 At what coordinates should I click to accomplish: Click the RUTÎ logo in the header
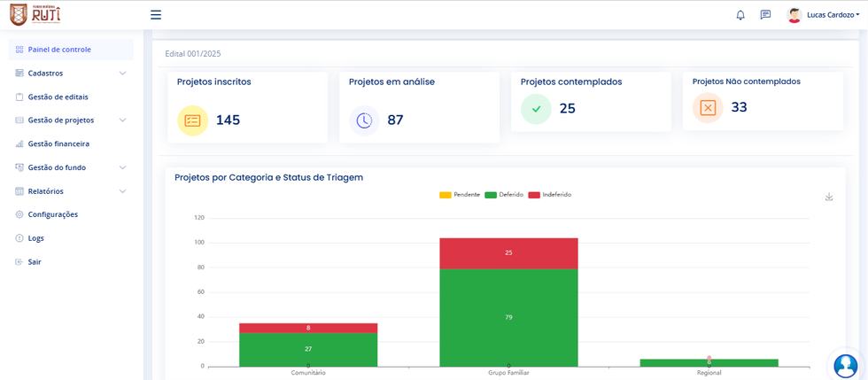pos(35,14)
